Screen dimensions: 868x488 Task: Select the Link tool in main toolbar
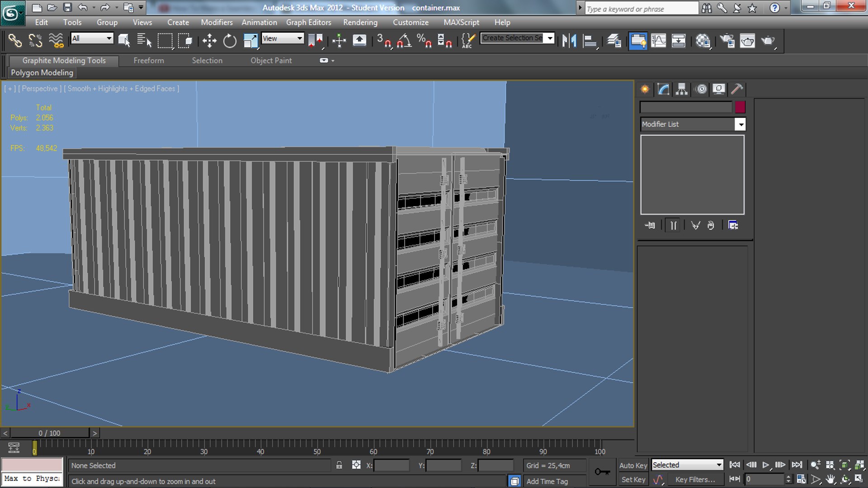(x=15, y=41)
